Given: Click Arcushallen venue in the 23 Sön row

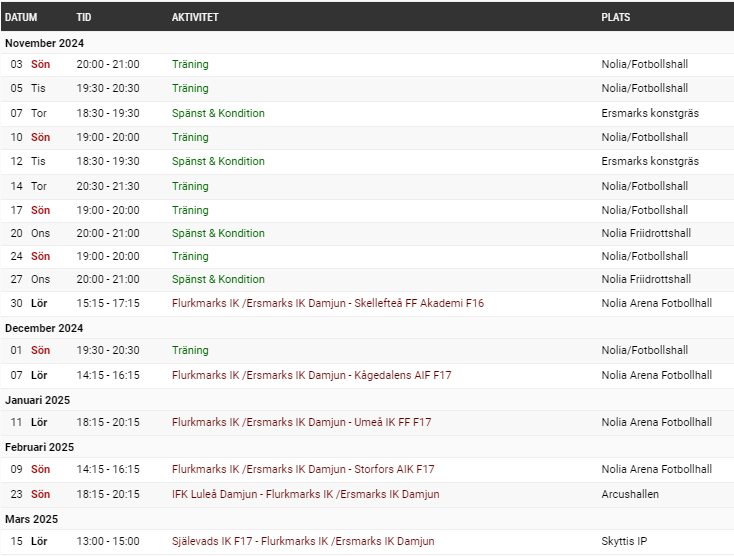Looking at the screenshot, I should pyautogui.click(x=630, y=494).
